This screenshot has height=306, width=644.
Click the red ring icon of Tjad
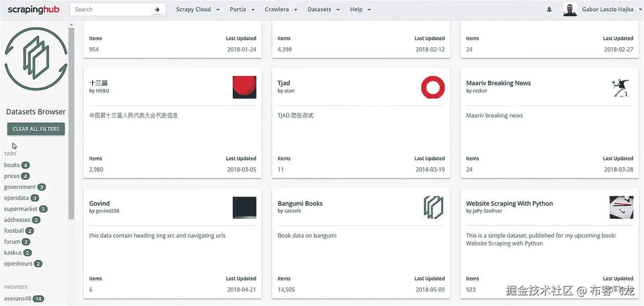[433, 87]
